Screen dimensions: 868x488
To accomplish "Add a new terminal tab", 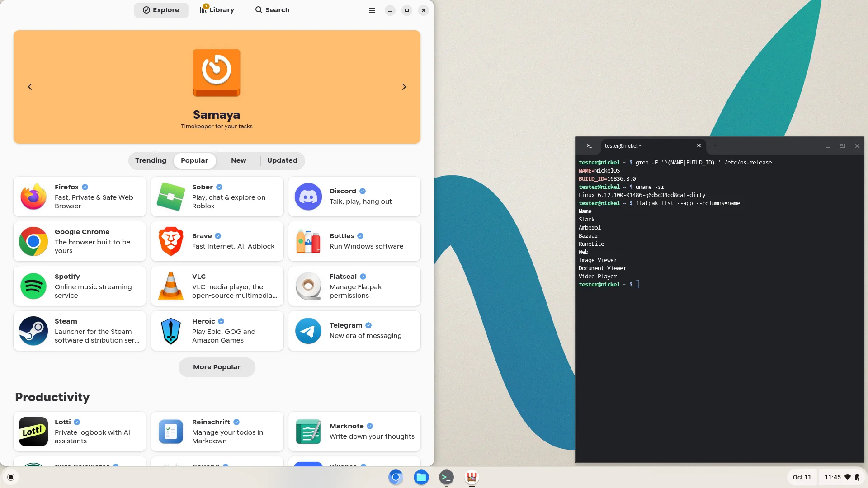I will (715, 145).
